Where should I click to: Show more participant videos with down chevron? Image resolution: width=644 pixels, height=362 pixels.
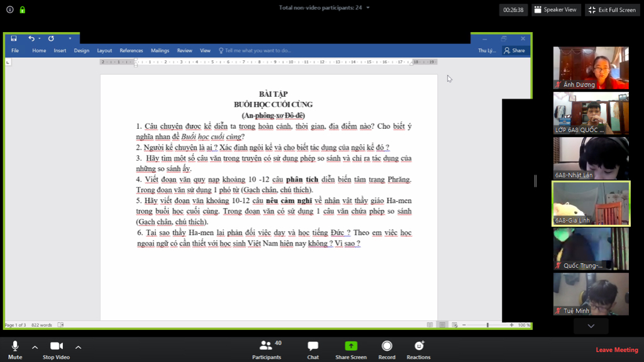pos(591,326)
